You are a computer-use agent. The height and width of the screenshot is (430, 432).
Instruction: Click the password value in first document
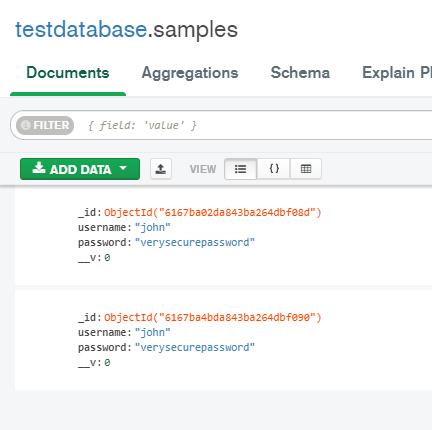[195, 242]
